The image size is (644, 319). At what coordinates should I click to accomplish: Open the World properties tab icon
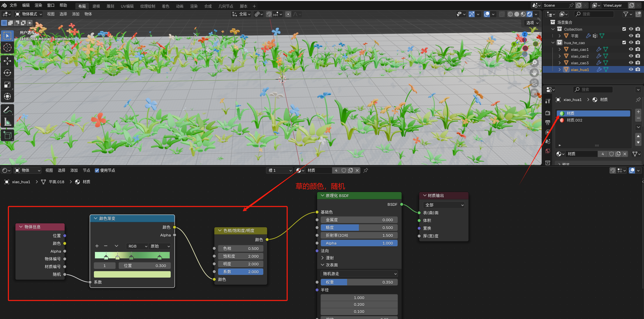tap(548, 151)
